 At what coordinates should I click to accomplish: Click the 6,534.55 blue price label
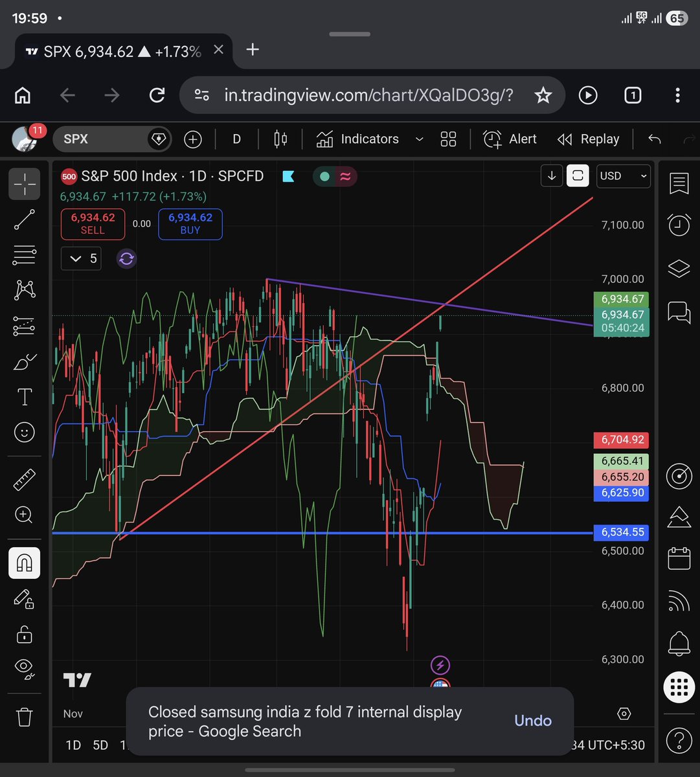pyautogui.click(x=623, y=532)
